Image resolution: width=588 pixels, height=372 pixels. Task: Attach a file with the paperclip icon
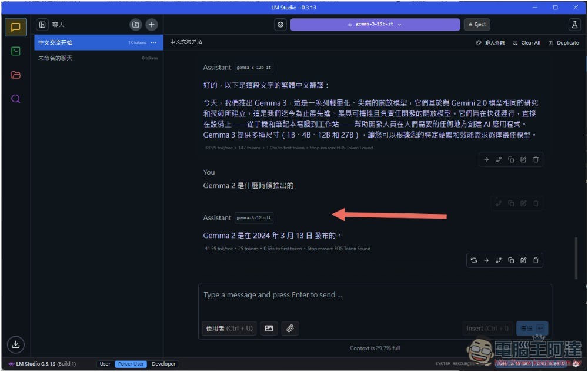point(290,329)
